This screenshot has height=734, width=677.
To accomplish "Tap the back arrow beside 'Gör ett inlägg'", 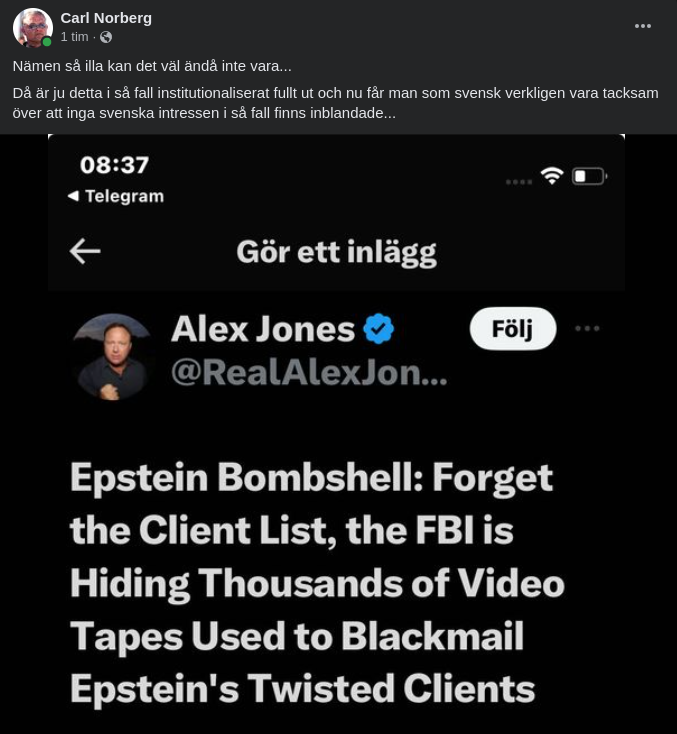I will 85,251.
